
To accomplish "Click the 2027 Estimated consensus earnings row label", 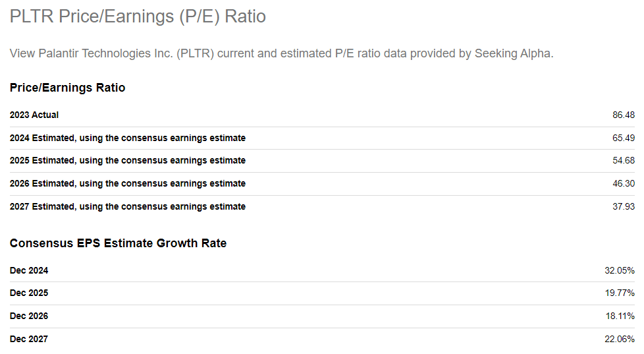I will point(128,206).
